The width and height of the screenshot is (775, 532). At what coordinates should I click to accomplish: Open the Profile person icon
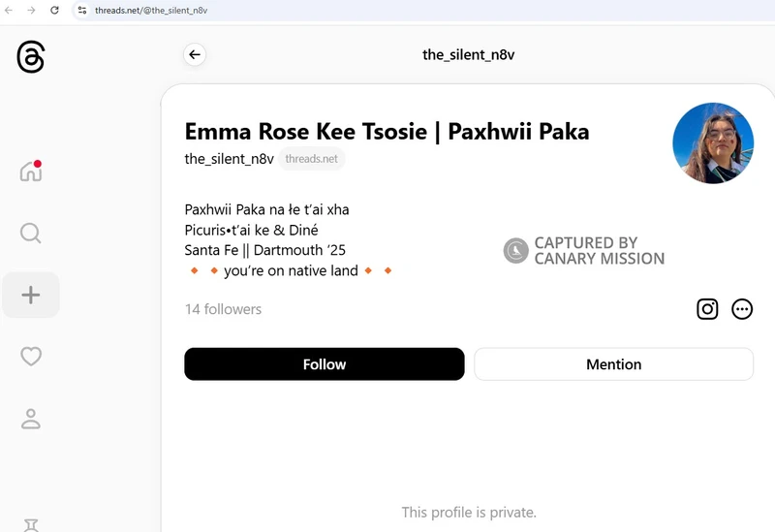pos(31,419)
